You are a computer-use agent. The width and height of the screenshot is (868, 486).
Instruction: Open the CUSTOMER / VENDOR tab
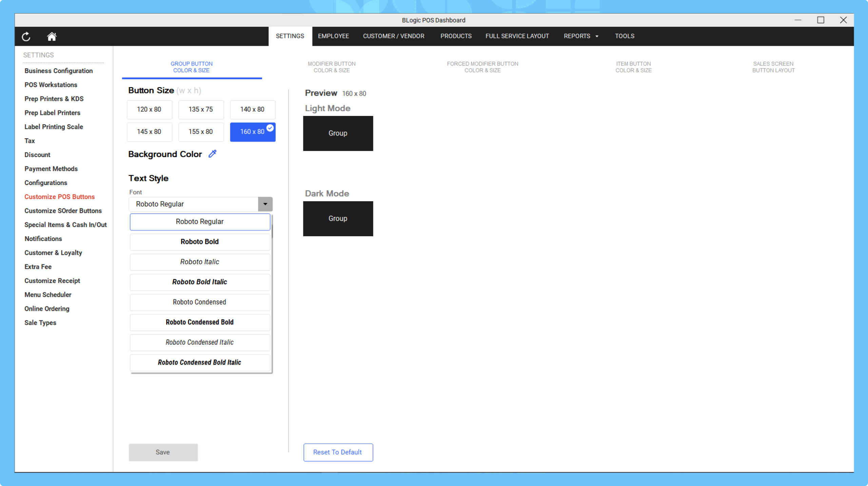pyautogui.click(x=393, y=36)
